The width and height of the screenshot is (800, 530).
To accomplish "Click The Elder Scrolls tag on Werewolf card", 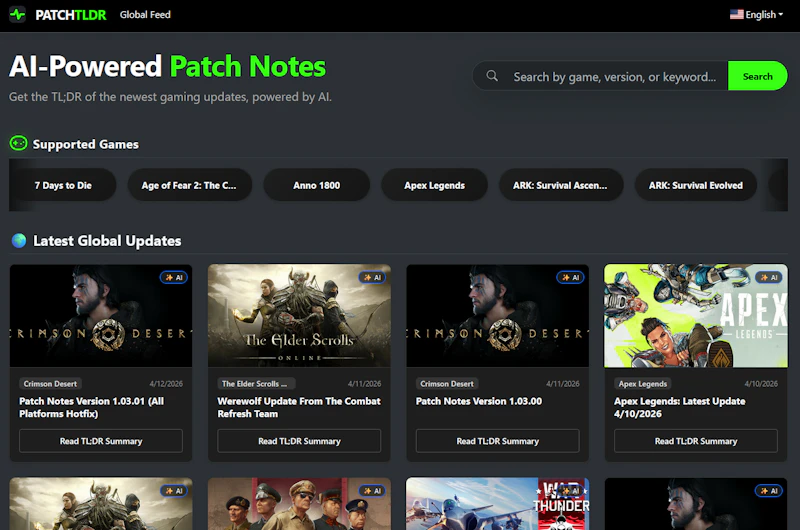I will coord(256,384).
